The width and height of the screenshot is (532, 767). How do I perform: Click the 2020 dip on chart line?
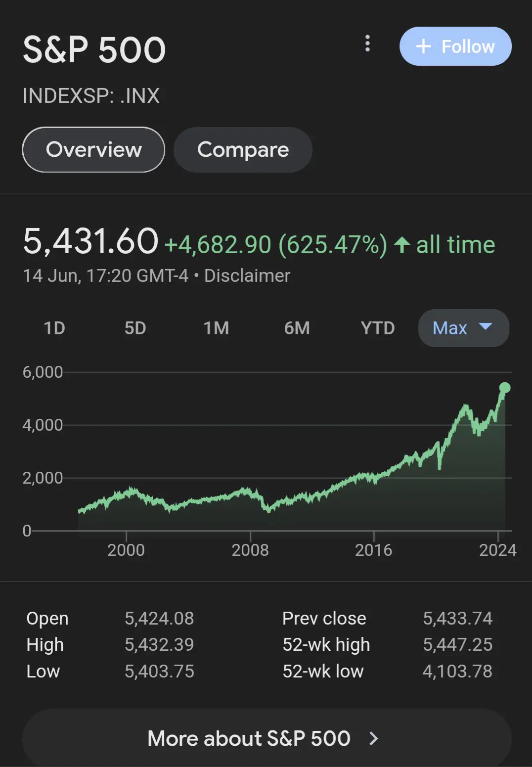click(x=440, y=466)
